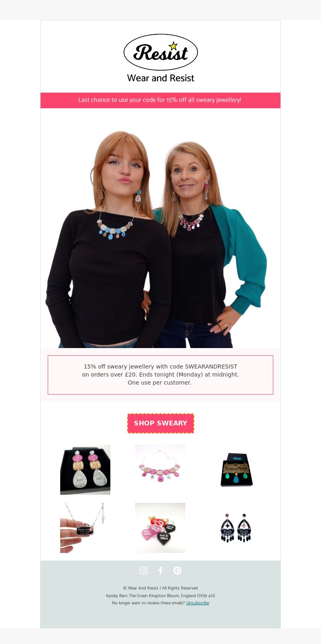Open the hand-held black plaque necklace thumbnail
Image resolution: width=321 pixels, height=644 pixels.
click(85, 528)
